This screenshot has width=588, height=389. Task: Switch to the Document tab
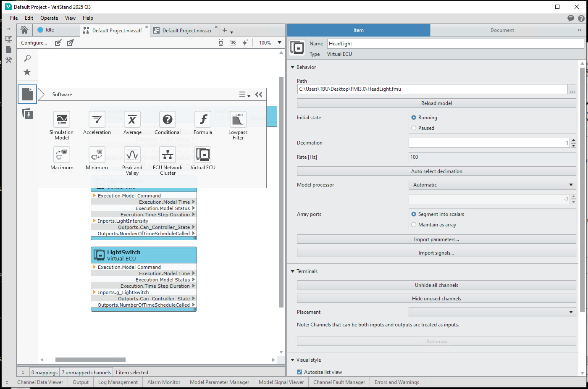pos(502,30)
